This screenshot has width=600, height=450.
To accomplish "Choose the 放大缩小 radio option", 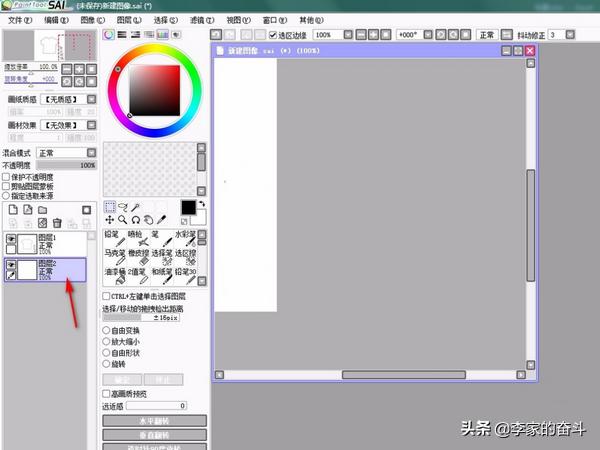I will click(106, 341).
